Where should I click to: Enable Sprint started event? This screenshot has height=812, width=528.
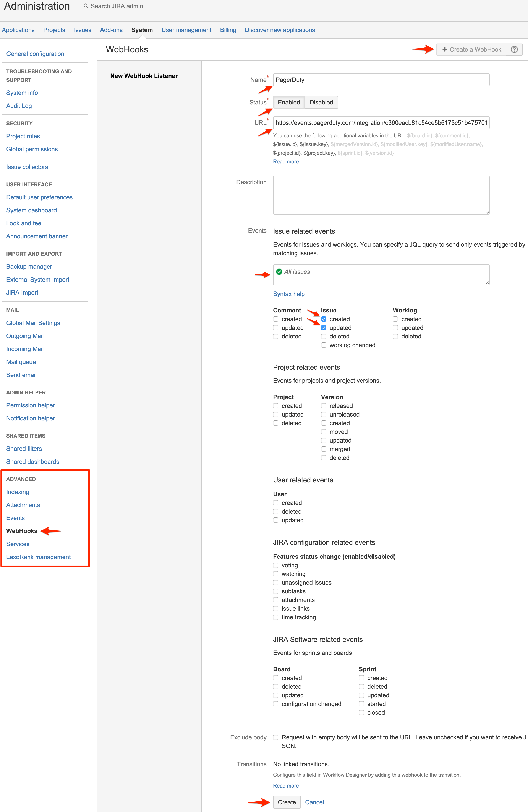361,704
